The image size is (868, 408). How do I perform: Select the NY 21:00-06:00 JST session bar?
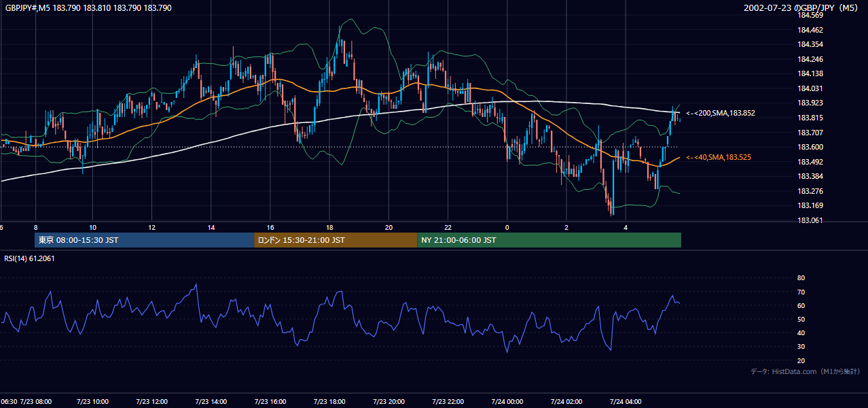[549, 240]
